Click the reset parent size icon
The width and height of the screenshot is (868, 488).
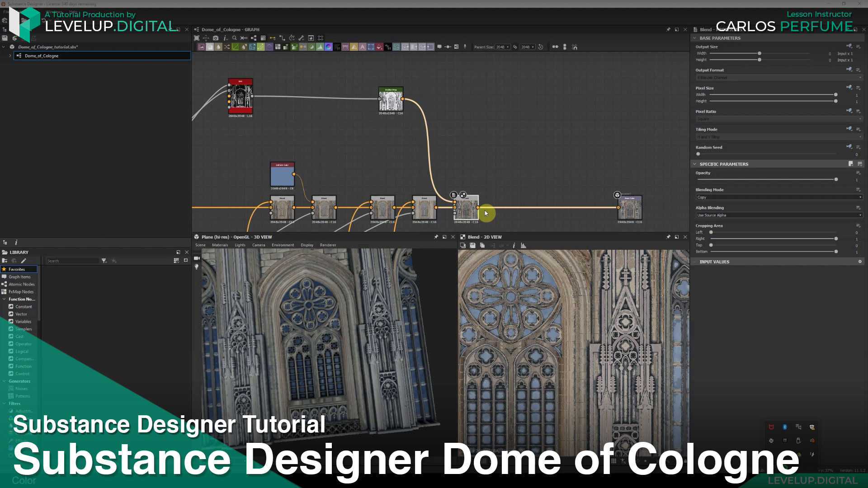pyautogui.click(x=541, y=47)
